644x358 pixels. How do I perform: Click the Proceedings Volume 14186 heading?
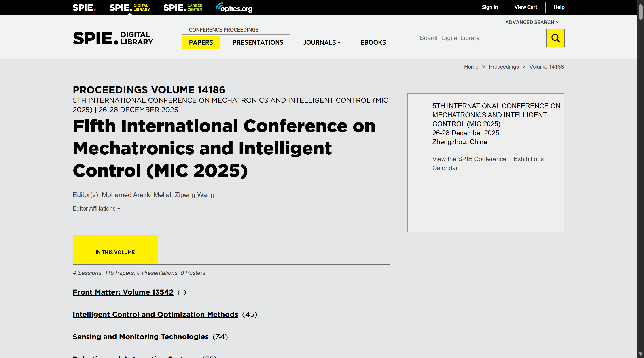(149, 90)
